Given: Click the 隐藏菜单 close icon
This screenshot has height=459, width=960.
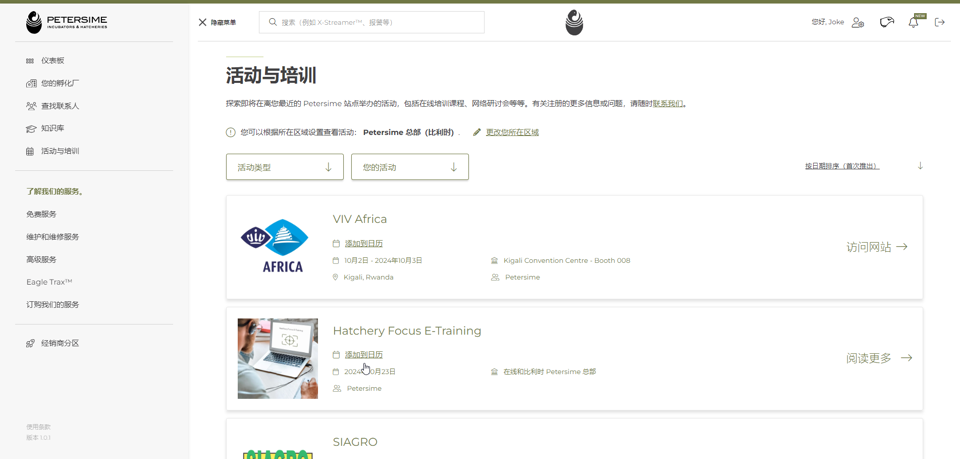Looking at the screenshot, I should tap(203, 22).
